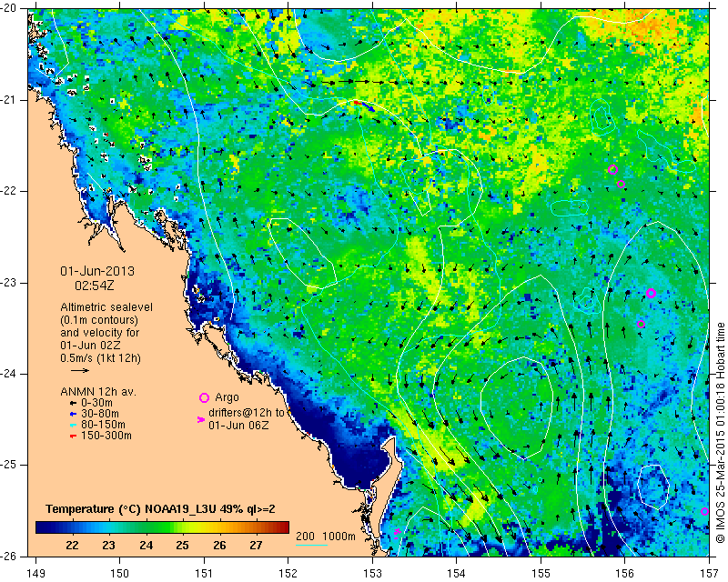728x582 pixels.
Task: Select the Argo float near 155.85E 21.75S
Action: 612,169
